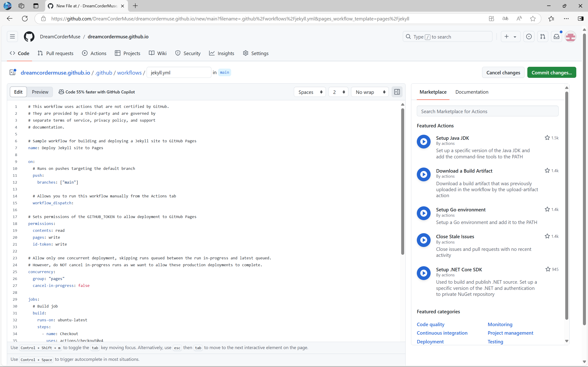Open the Issues icon in the header
Viewport: 588px width, 367px height.
pos(529,37)
